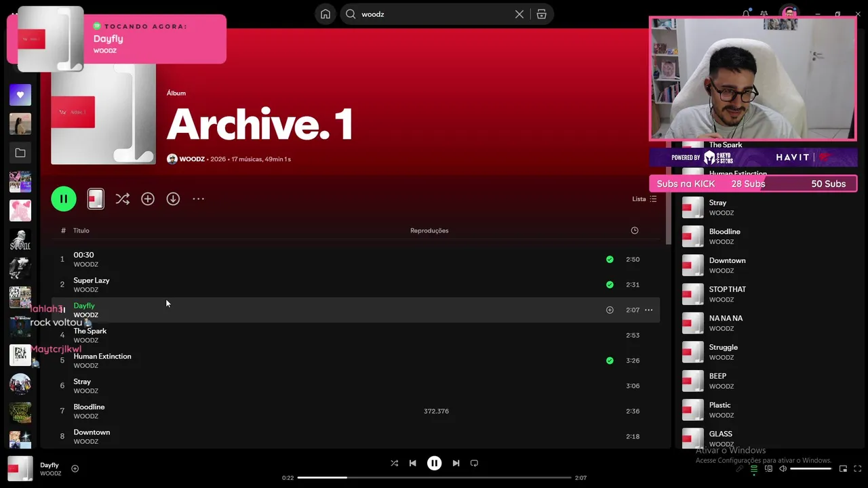This screenshot has height=488, width=868.
Task: Open more options for the album
Action: click(x=198, y=199)
